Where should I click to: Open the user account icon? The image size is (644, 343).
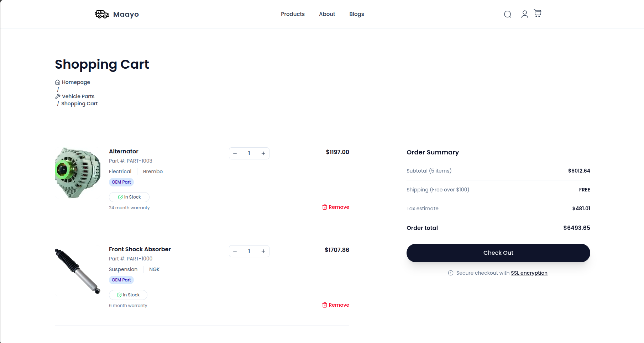(524, 14)
